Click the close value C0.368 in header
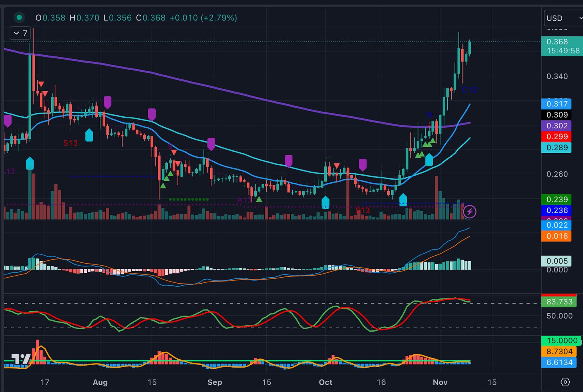 click(x=151, y=18)
